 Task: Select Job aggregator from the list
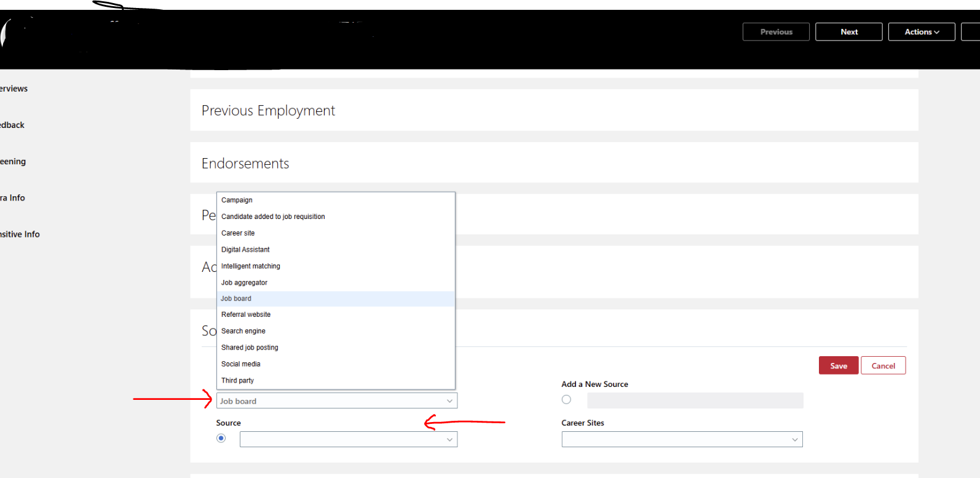[336, 283]
